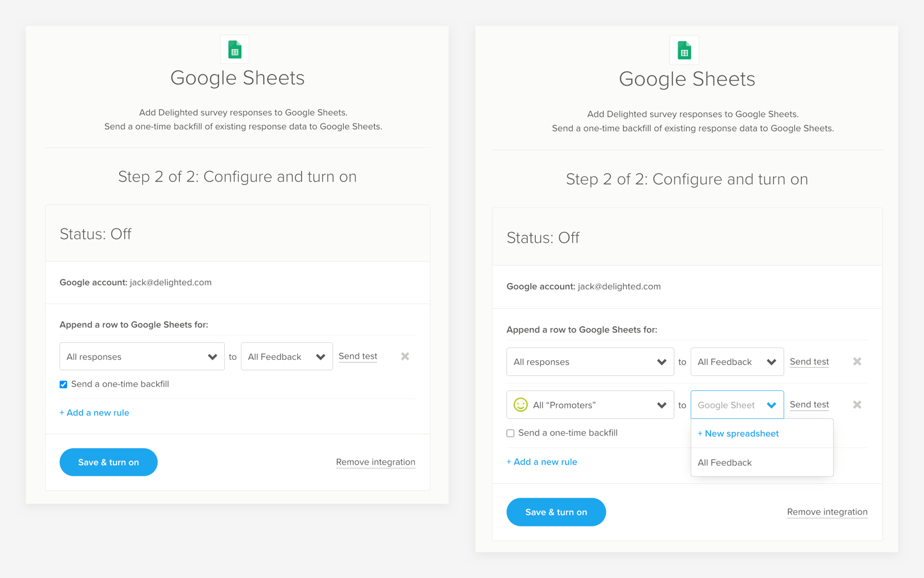
Task: Click the green Promoters smiley face icon
Action: point(520,405)
